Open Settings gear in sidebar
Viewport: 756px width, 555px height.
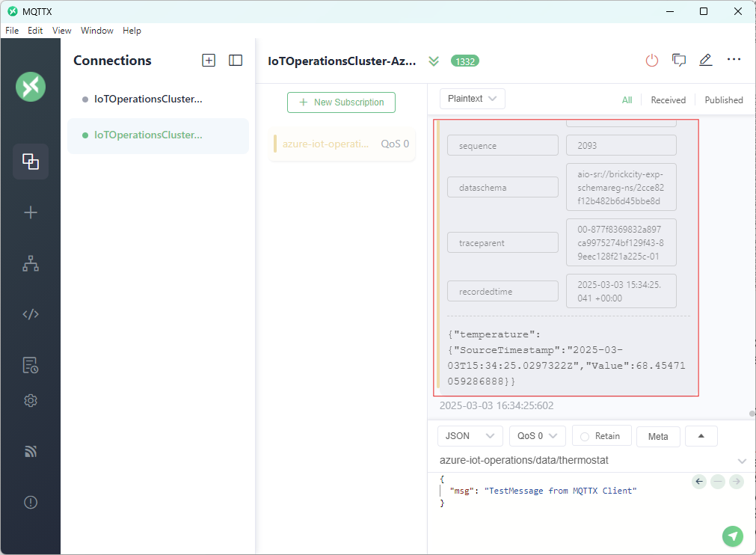click(31, 401)
